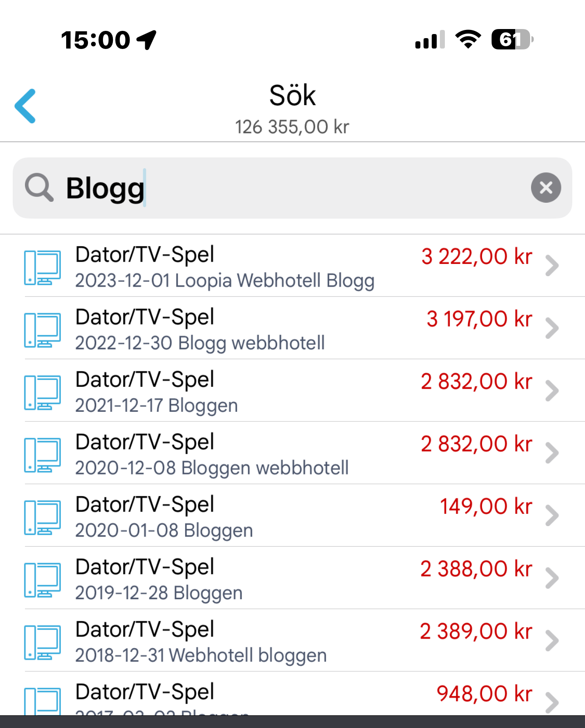
Task: Expand chevron on the 149,00 kr entry
Action: coord(552,516)
